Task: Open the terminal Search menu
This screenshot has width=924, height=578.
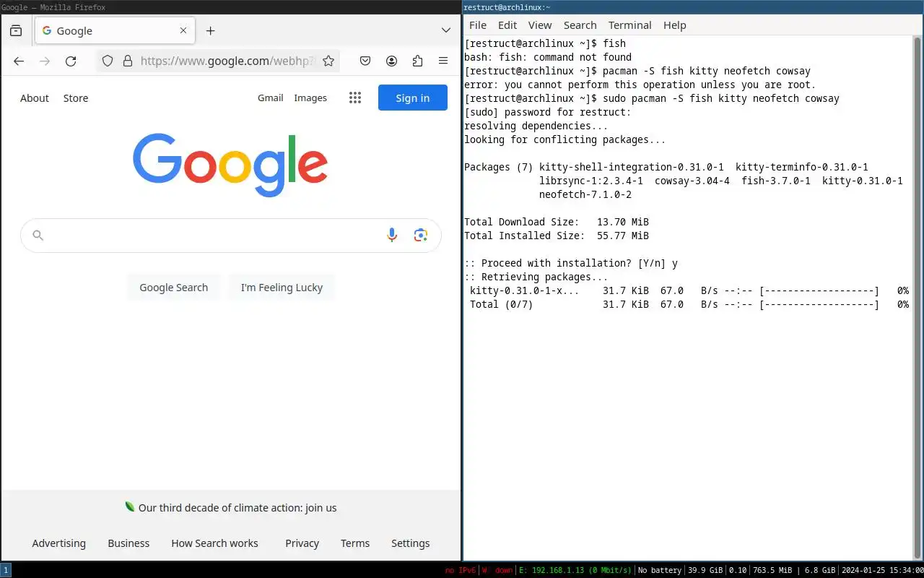Action: (580, 25)
